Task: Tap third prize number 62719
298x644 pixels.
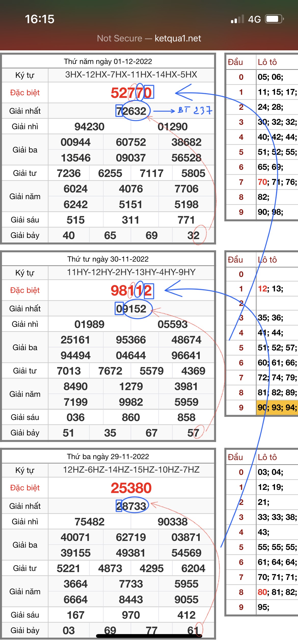Action: (x=131, y=537)
